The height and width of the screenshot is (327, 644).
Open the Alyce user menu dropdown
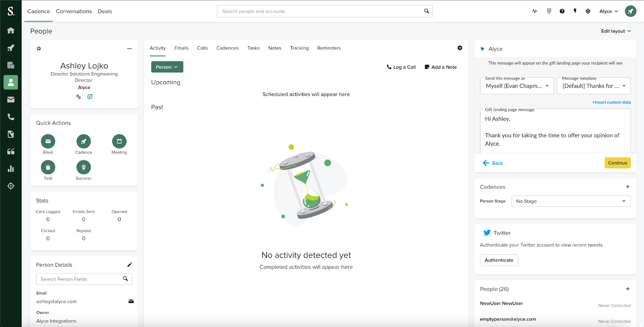(x=608, y=11)
